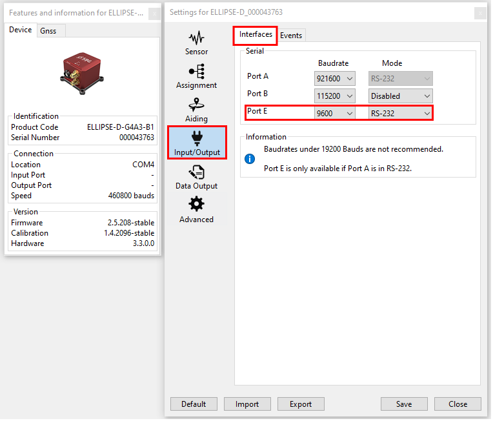The width and height of the screenshot is (504, 432).
Task: Click the blue Information icon
Action: [x=250, y=159]
